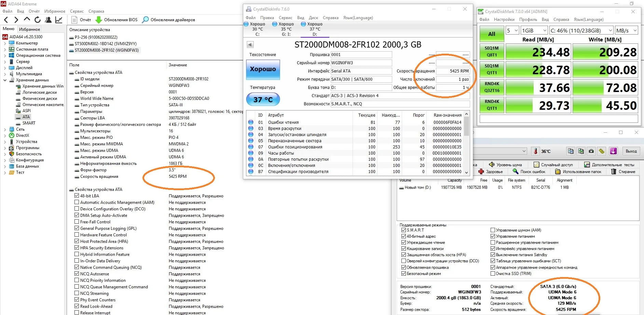Expand the Компьютер tree node
644x315 pixels.
(x=5, y=43)
